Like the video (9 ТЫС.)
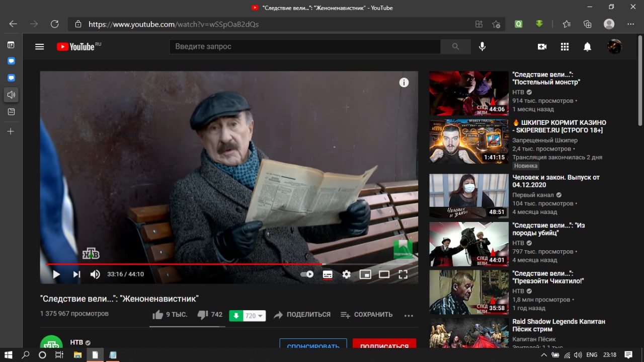The width and height of the screenshot is (644, 362). pos(170,315)
